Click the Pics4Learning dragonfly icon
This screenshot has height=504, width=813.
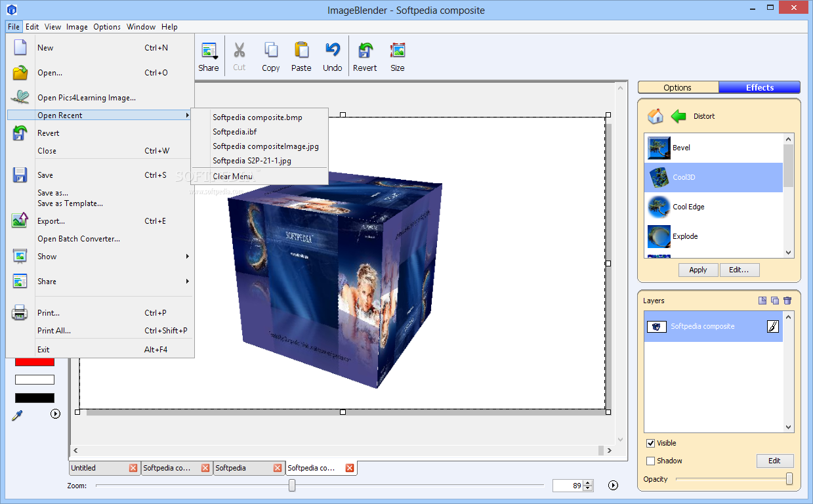pyautogui.click(x=20, y=97)
